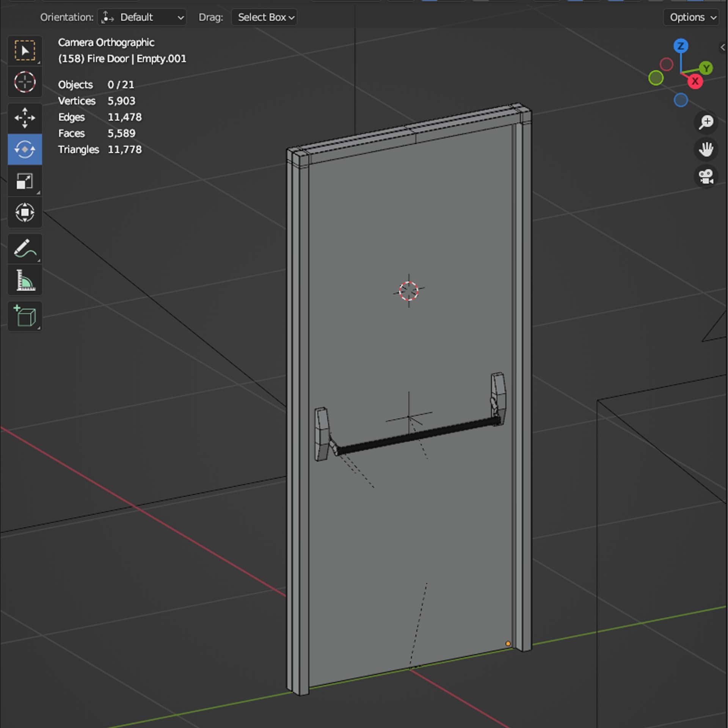The image size is (728, 728).
Task: Click the pan hand viewport icon
Action: (x=706, y=149)
